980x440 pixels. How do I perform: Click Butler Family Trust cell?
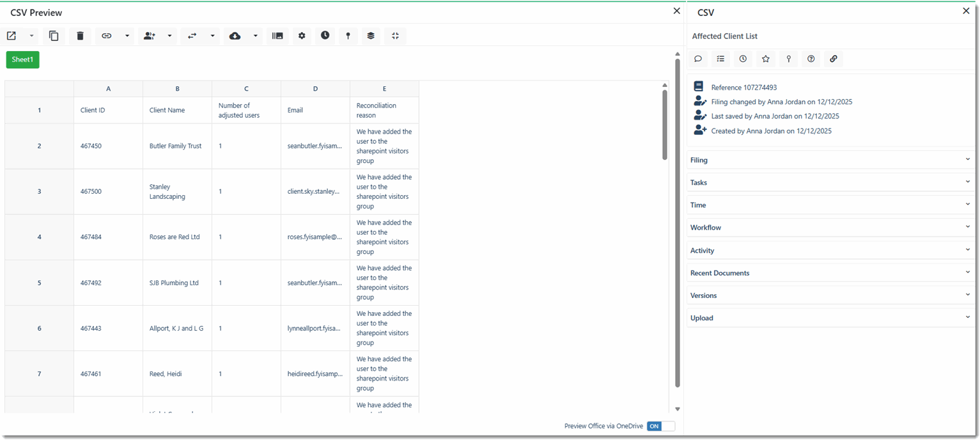177,146
